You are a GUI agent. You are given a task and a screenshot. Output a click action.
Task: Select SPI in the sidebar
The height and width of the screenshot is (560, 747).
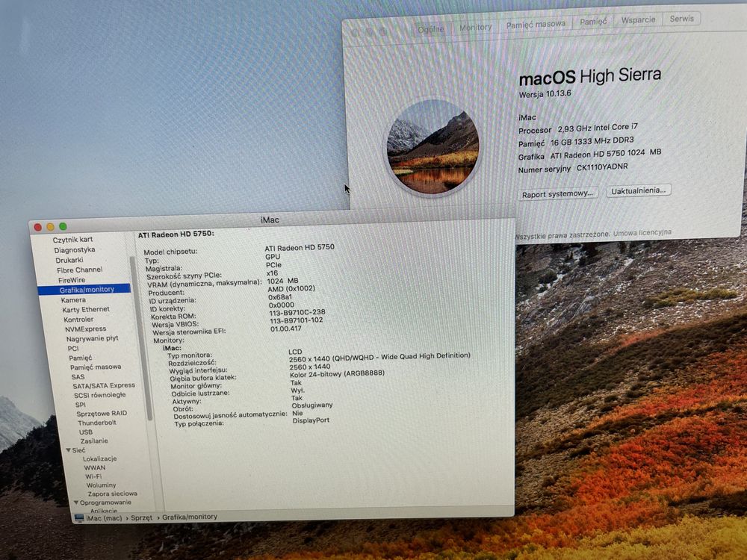(x=81, y=405)
